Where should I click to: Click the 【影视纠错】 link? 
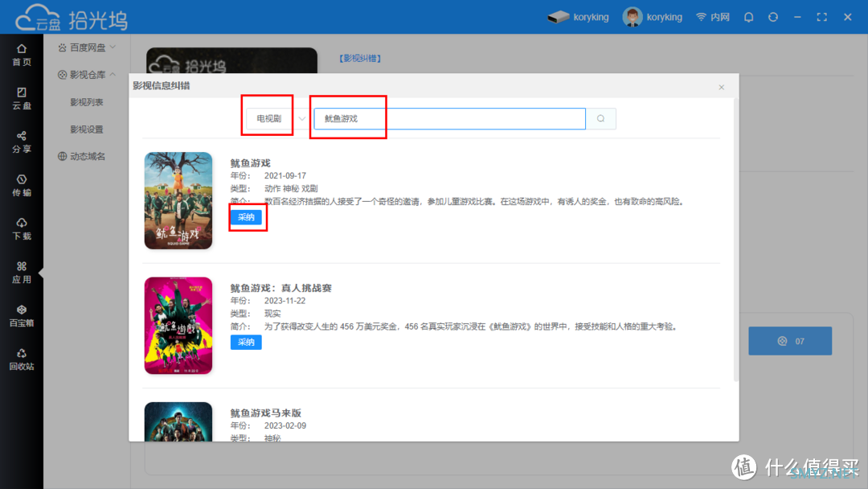[x=360, y=58]
